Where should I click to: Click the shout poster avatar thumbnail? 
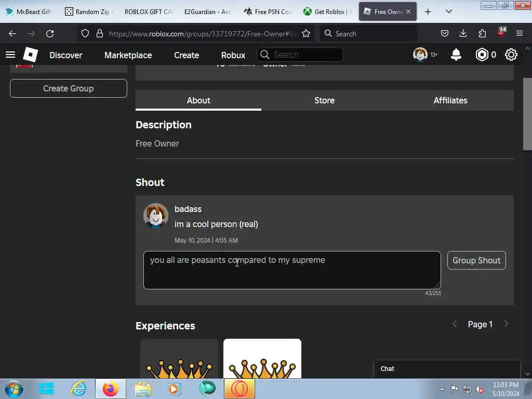pos(156,216)
